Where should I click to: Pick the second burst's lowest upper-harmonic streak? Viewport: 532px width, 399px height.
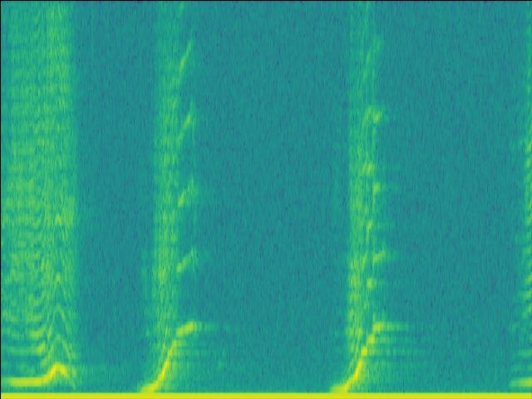coord(183,265)
